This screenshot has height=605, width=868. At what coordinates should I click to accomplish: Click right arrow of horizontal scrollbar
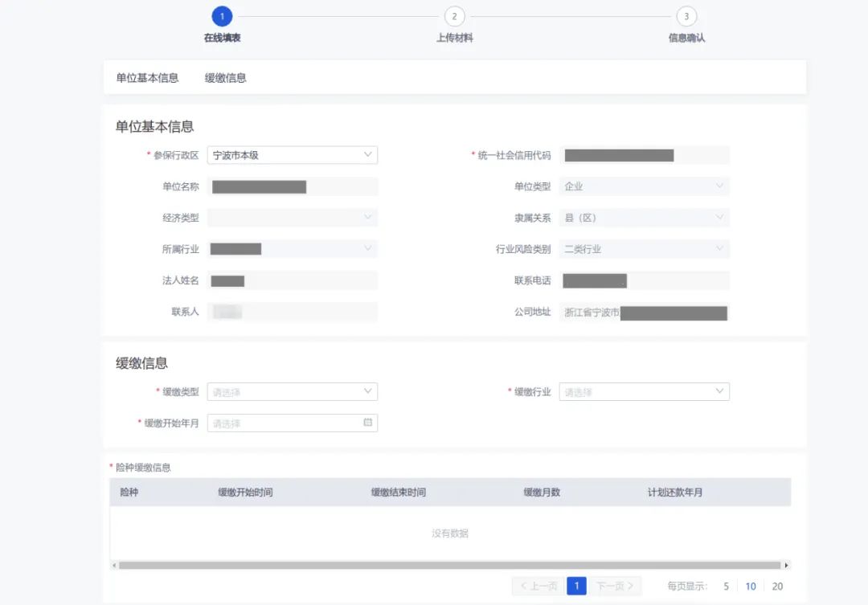[786, 566]
